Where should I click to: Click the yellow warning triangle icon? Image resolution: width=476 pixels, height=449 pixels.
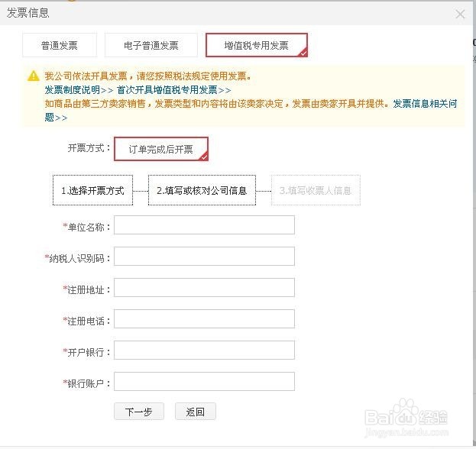(x=34, y=76)
